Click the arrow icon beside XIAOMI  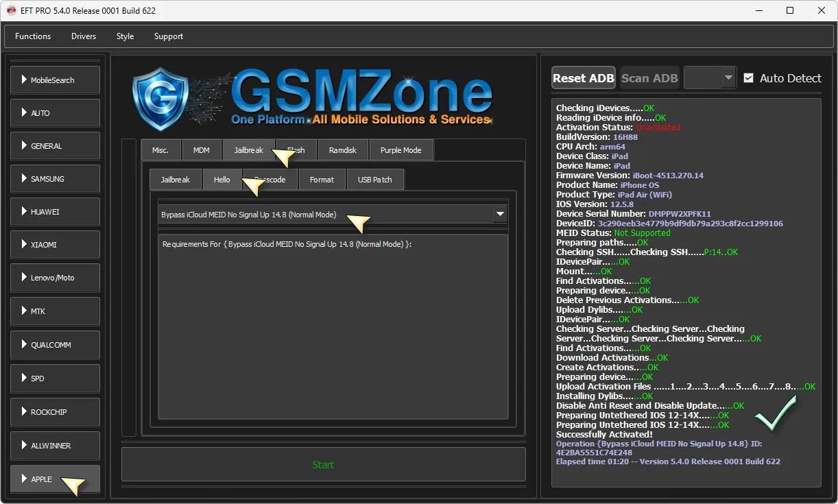tap(24, 245)
